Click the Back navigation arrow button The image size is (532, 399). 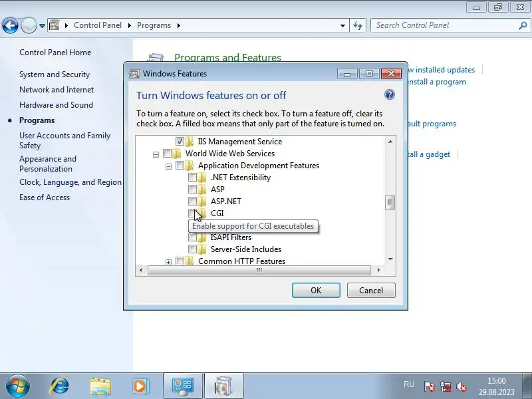(10, 25)
